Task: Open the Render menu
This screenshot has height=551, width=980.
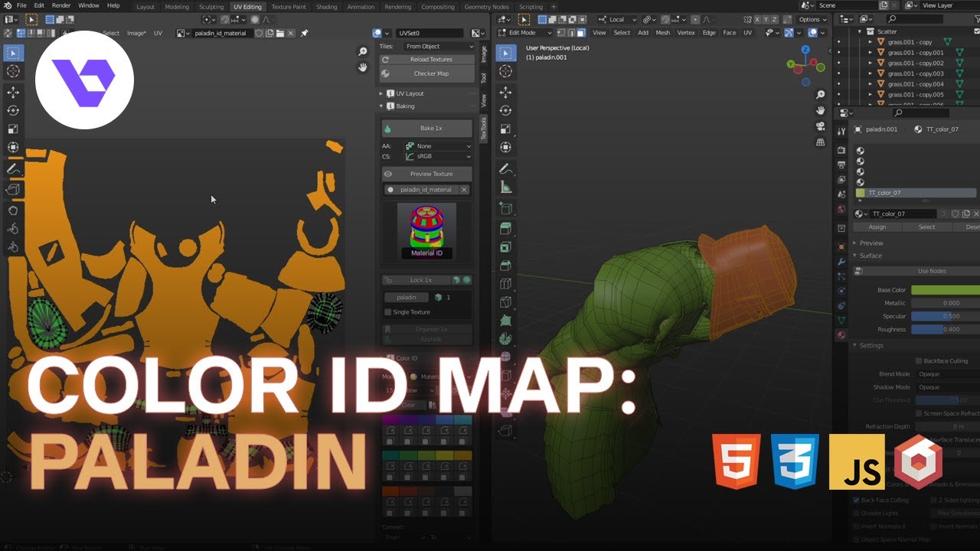Action: [x=61, y=5]
